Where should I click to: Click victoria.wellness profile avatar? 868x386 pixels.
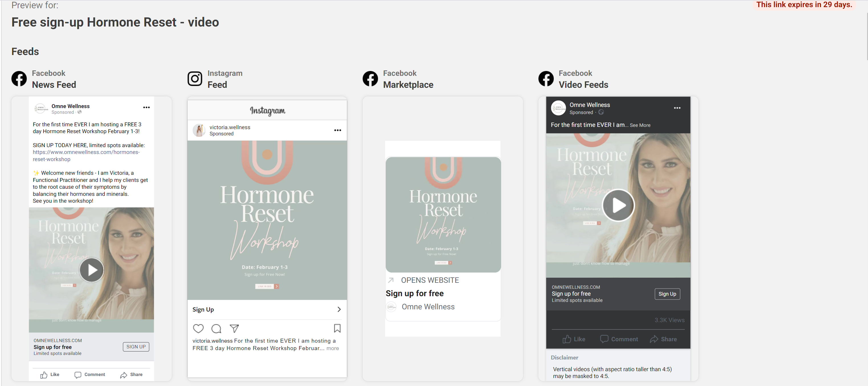coord(199,130)
